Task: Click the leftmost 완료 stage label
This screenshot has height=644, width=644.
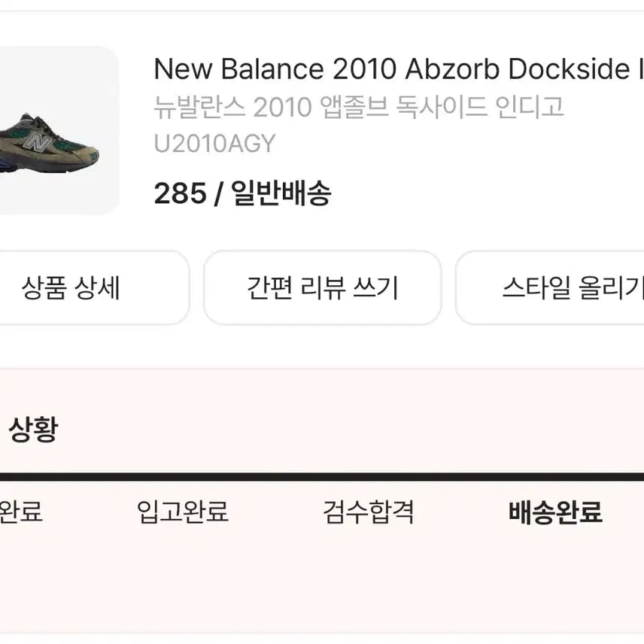Action: point(23,513)
